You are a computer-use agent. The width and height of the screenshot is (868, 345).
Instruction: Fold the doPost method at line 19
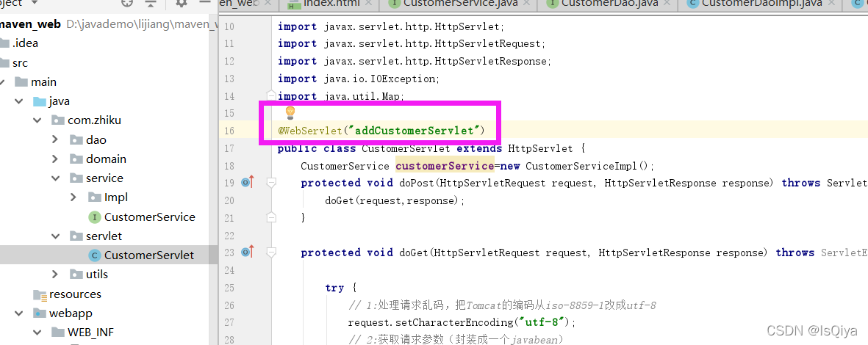tap(271, 183)
